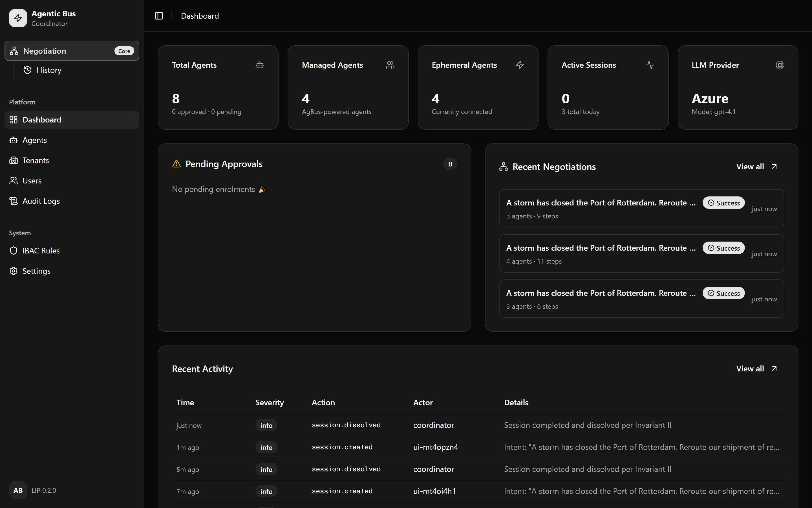Viewport: 812px width, 508px height.
Task: Click session.created in the 1m ago row
Action: 342,447
